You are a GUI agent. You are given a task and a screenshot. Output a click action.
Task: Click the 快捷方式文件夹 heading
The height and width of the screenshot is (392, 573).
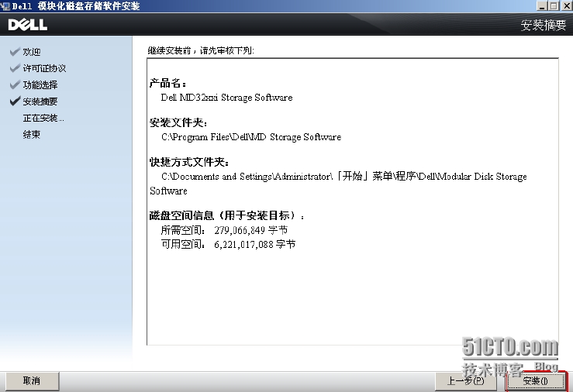click(189, 162)
